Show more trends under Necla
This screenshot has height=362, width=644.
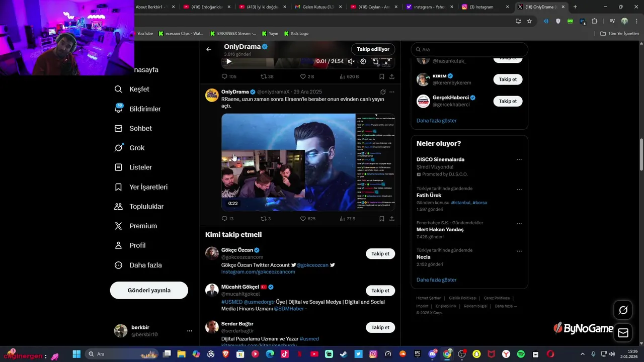coord(437,280)
